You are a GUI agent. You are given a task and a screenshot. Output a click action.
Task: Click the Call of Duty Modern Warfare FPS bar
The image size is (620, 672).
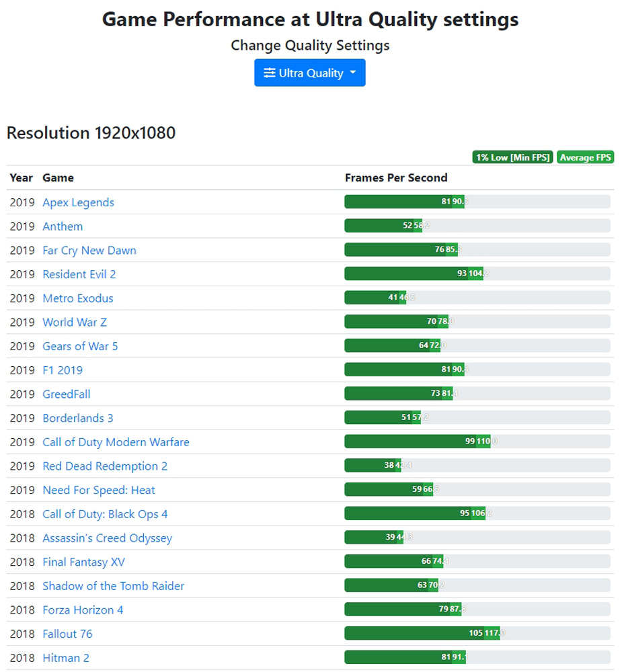point(477,442)
